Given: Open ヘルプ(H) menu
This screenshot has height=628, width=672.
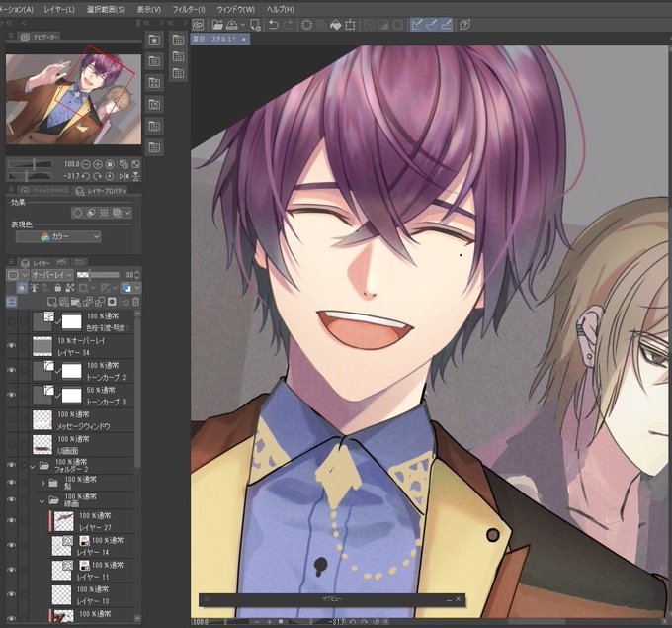Looking at the screenshot, I should (281, 9).
